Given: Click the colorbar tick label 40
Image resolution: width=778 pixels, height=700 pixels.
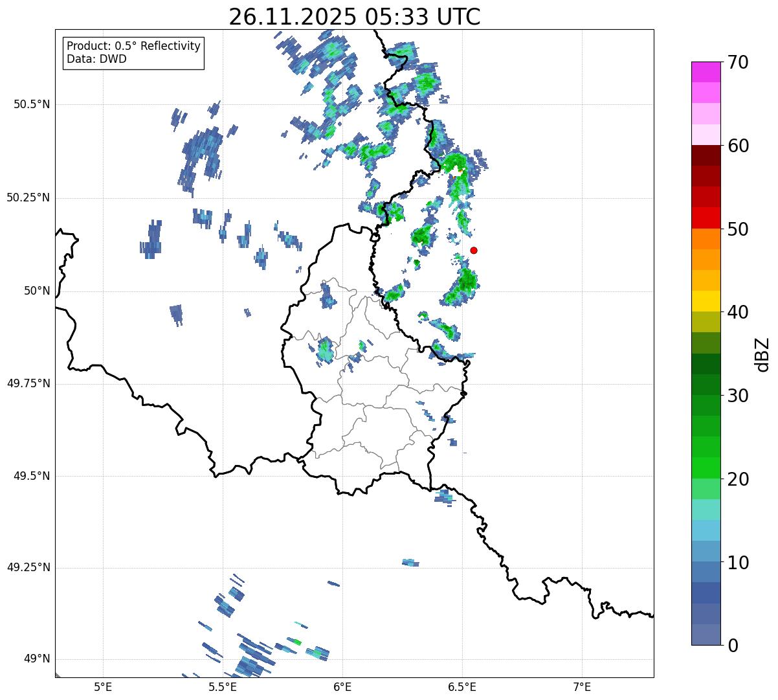Looking at the screenshot, I should (x=738, y=312).
